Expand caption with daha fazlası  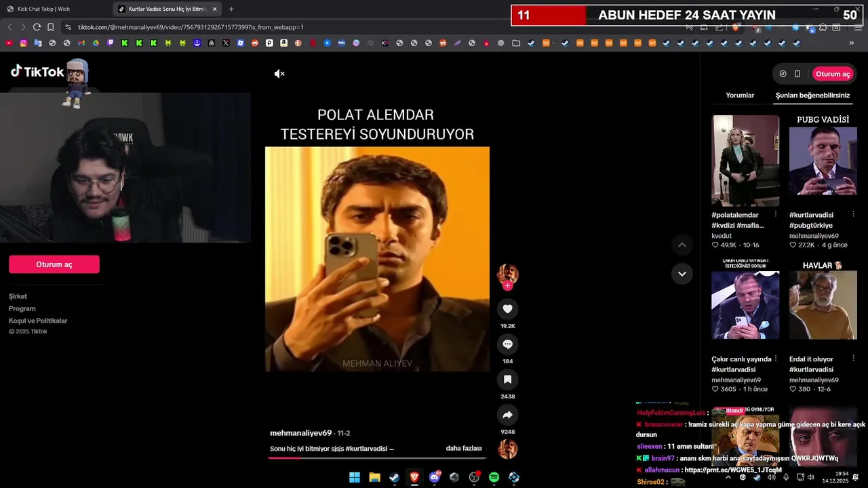(464, 449)
